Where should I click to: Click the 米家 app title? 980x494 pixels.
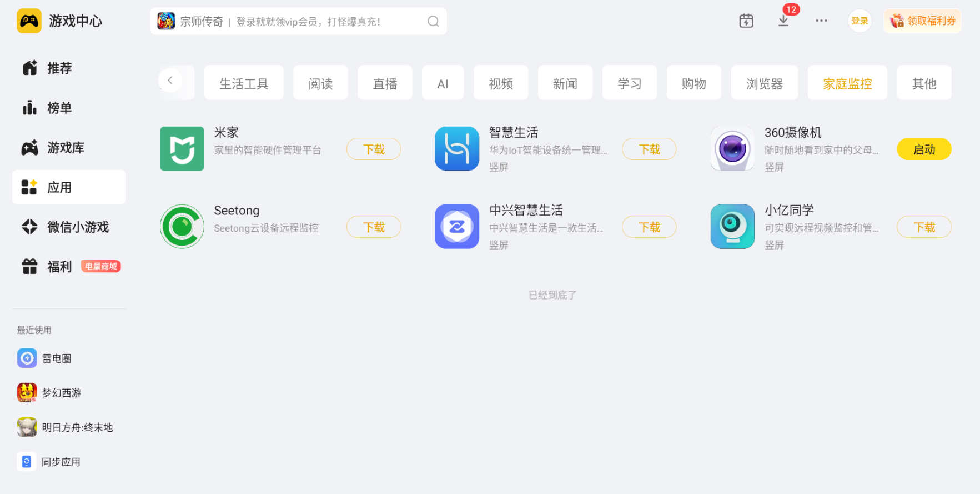pyautogui.click(x=227, y=132)
